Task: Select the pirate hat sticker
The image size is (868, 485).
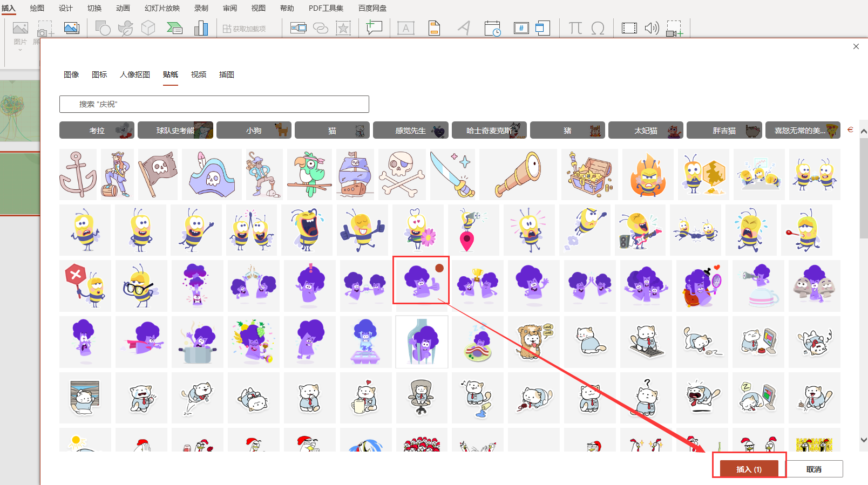Action: click(212, 174)
